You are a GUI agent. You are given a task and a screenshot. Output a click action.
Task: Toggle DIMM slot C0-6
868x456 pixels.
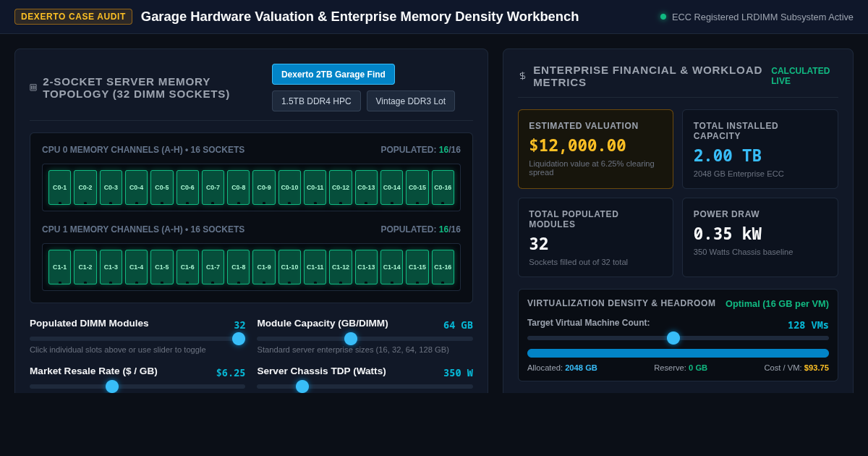[187, 187]
